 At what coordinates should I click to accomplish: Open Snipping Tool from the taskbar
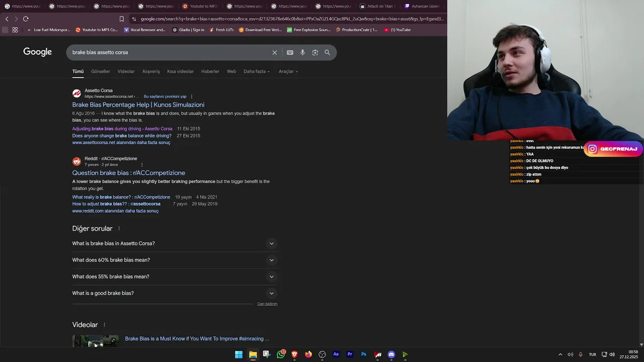pyautogui.click(x=266, y=354)
